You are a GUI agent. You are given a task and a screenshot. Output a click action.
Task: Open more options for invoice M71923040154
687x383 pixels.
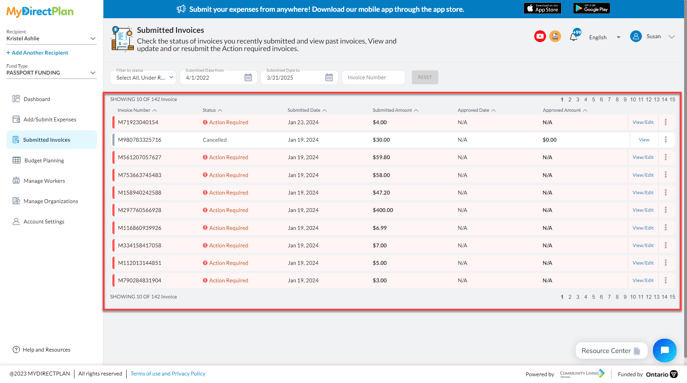[x=666, y=122]
